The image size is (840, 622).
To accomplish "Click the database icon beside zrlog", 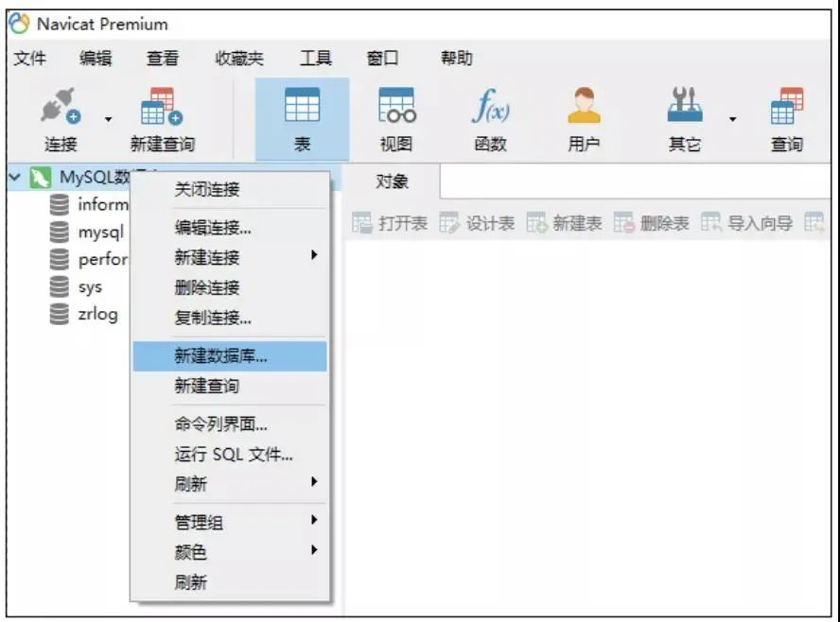I will pos(59,314).
